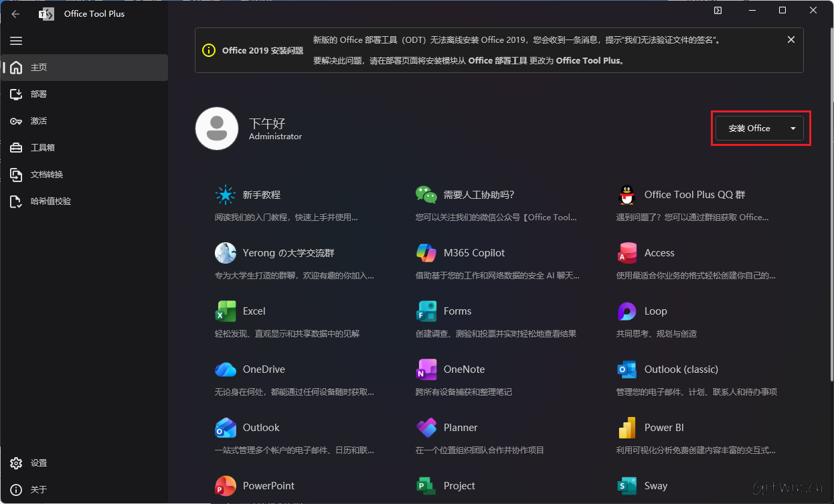
Task: Open the 新手教程 star icon
Action: pyautogui.click(x=226, y=195)
